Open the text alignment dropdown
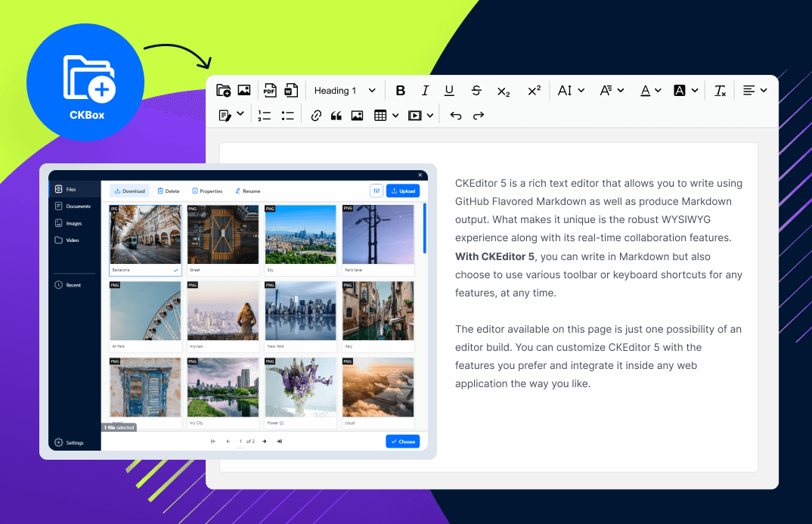812x524 pixels. [x=755, y=91]
